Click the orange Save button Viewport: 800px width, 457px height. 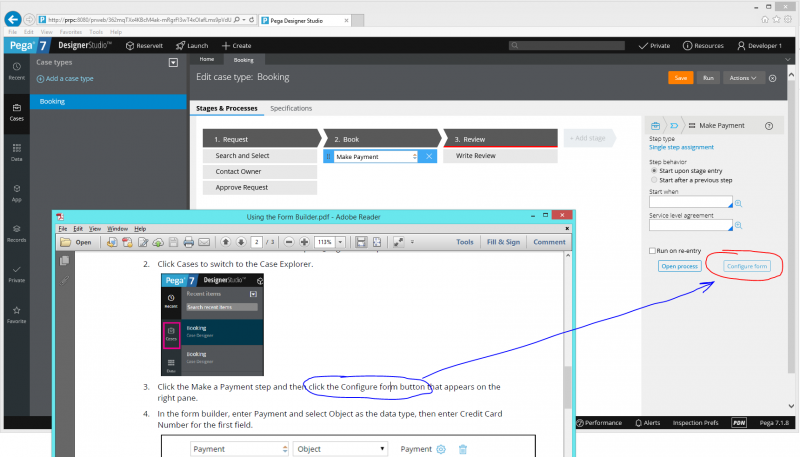681,78
